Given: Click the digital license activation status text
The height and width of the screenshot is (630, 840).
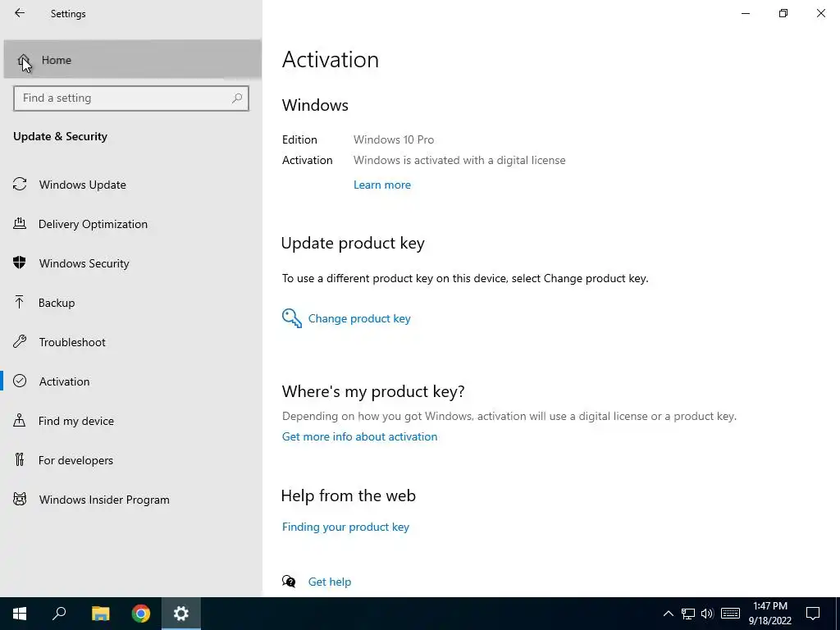Looking at the screenshot, I should click(x=459, y=160).
